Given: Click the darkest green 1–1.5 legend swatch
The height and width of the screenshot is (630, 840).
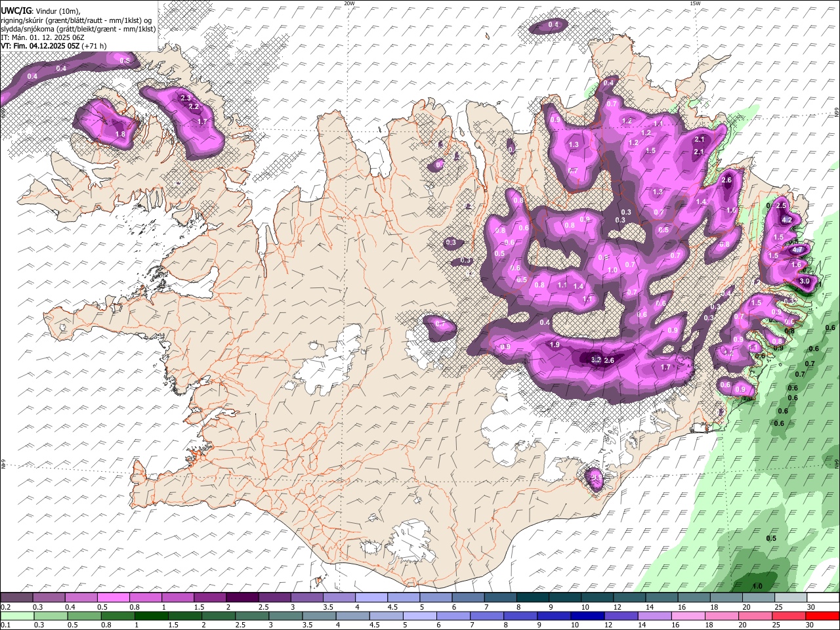Looking at the screenshot, I should tap(151, 616).
